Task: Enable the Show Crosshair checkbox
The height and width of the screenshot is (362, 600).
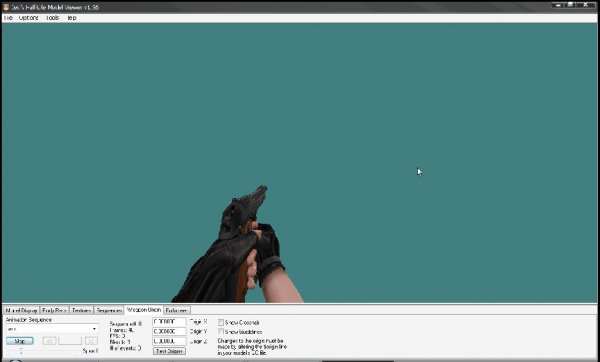Action: [x=221, y=323]
